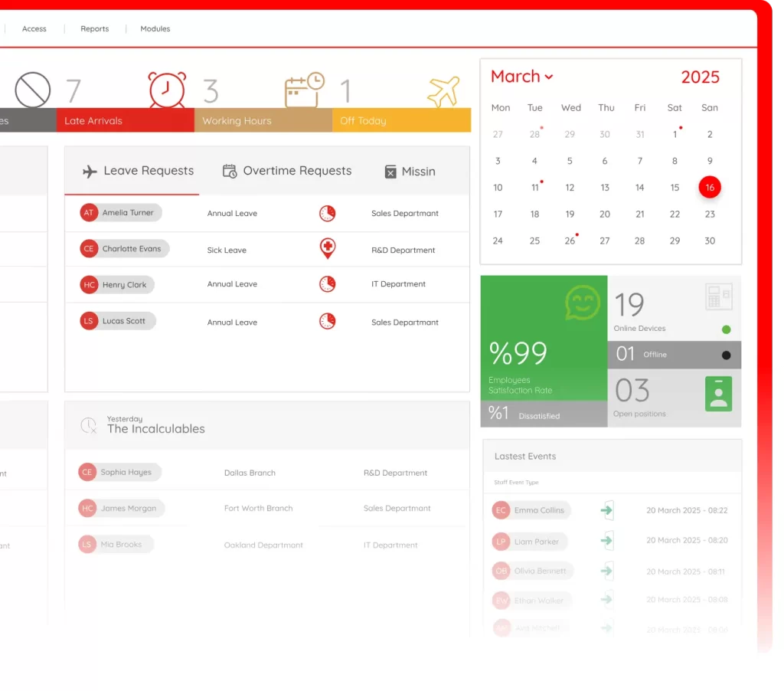Click the AT avatar of Amelia Turner

pos(89,213)
